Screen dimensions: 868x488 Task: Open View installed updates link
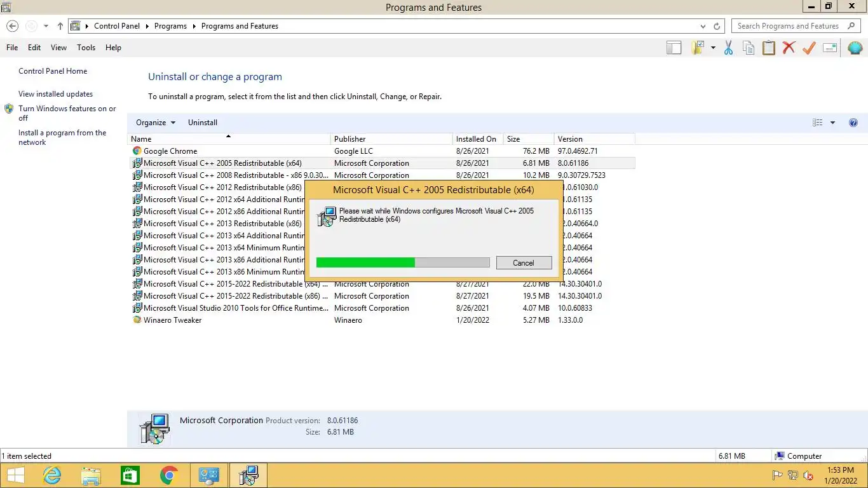tap(55, 94)
